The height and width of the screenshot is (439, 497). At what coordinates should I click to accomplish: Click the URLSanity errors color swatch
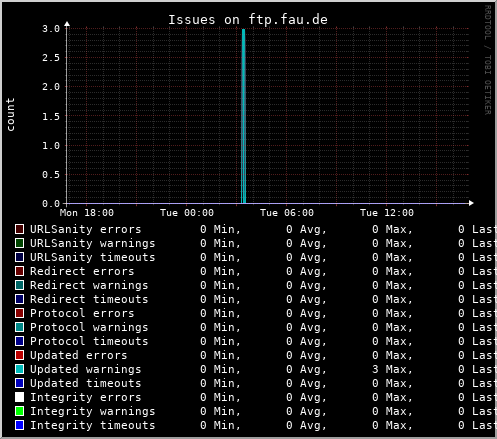coord(19,229)
